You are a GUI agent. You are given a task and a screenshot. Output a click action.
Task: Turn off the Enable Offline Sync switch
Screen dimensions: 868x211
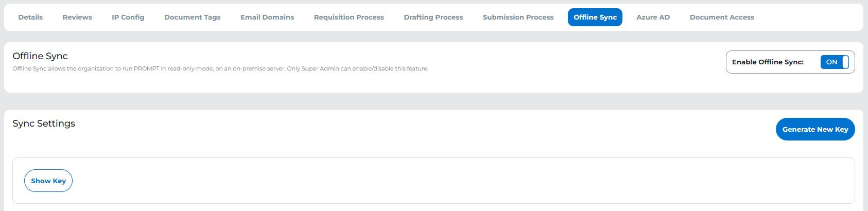[834, 62]
